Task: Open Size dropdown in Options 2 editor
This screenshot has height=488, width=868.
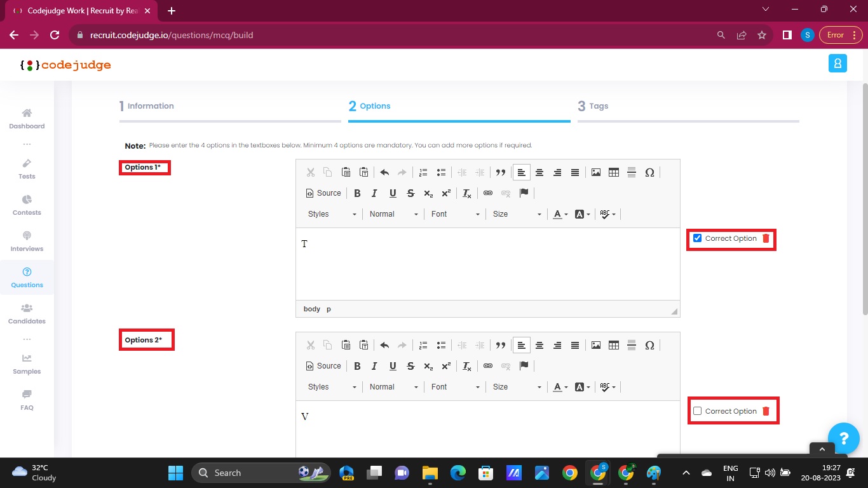Action: pos(517,387)
